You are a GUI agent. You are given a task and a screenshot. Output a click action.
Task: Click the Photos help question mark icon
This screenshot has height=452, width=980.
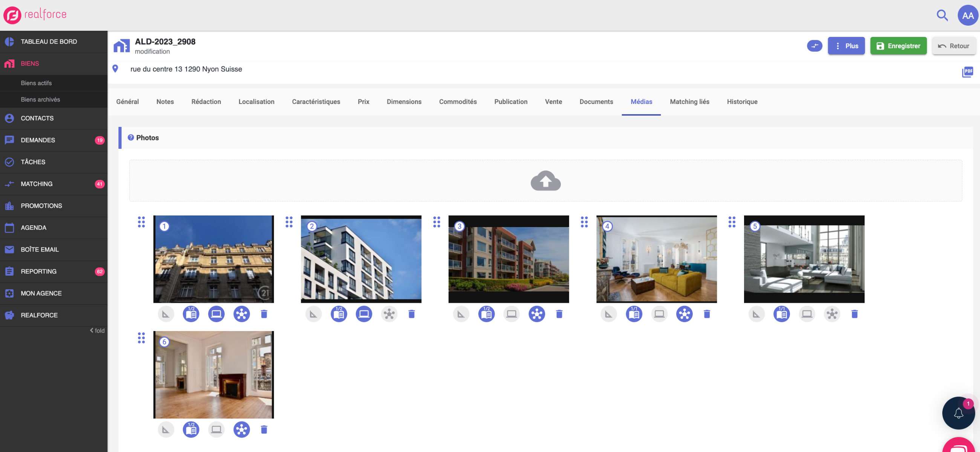point(130,137)
